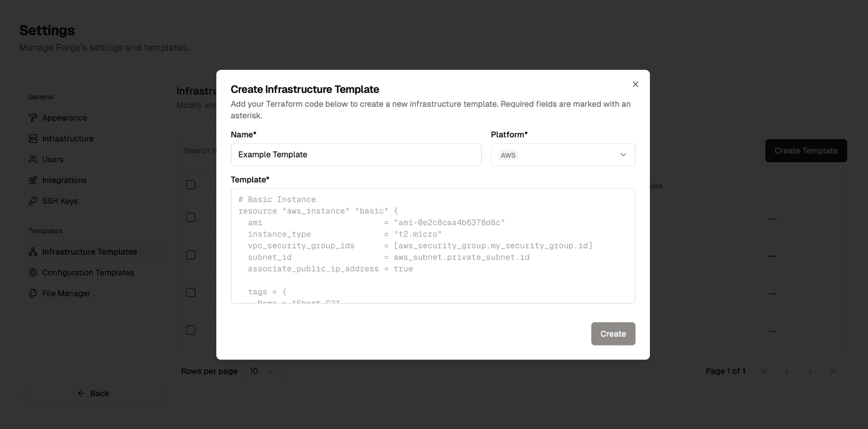Close the Create Infrastructure Template dialog
Screen dimensions: 868x429
[635, 84]
